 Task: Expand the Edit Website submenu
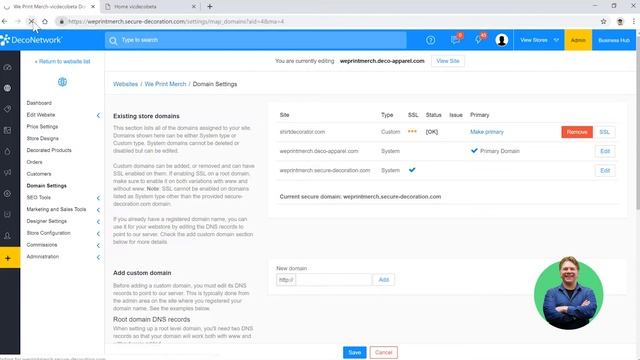coord(98,116)
